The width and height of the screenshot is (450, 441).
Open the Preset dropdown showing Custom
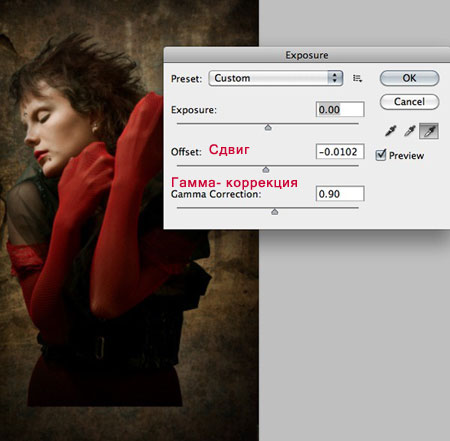click(276, 78)
